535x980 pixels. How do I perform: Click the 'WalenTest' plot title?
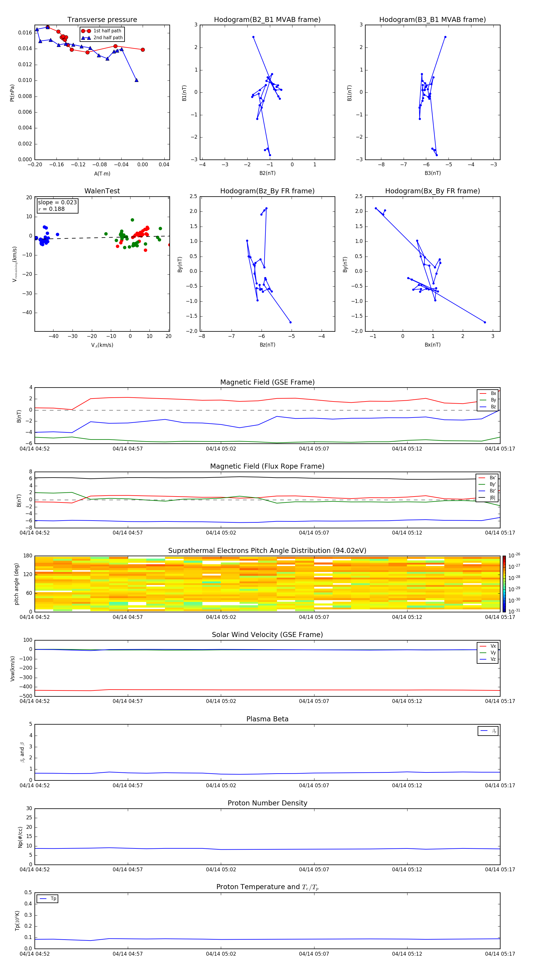(102, 191)
